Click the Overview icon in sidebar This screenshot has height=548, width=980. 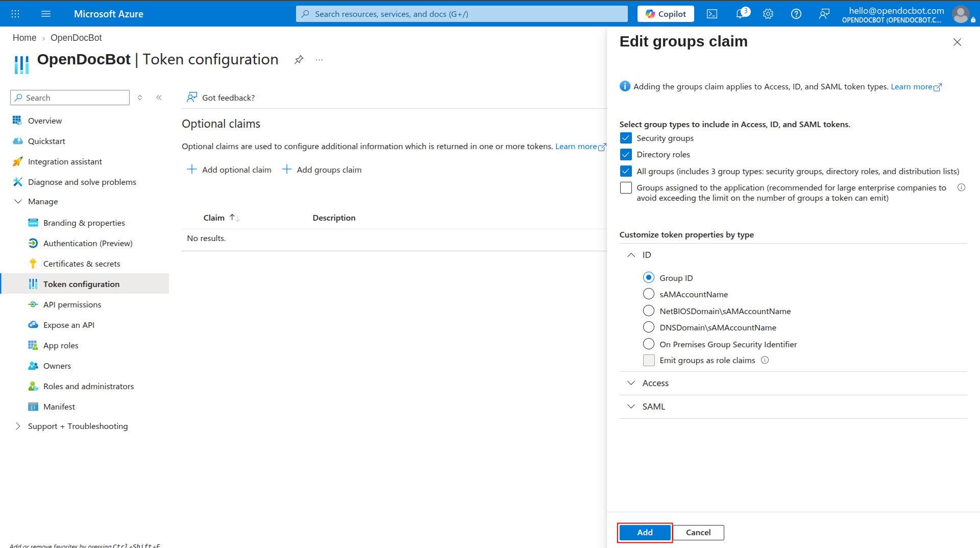[17, 121]
